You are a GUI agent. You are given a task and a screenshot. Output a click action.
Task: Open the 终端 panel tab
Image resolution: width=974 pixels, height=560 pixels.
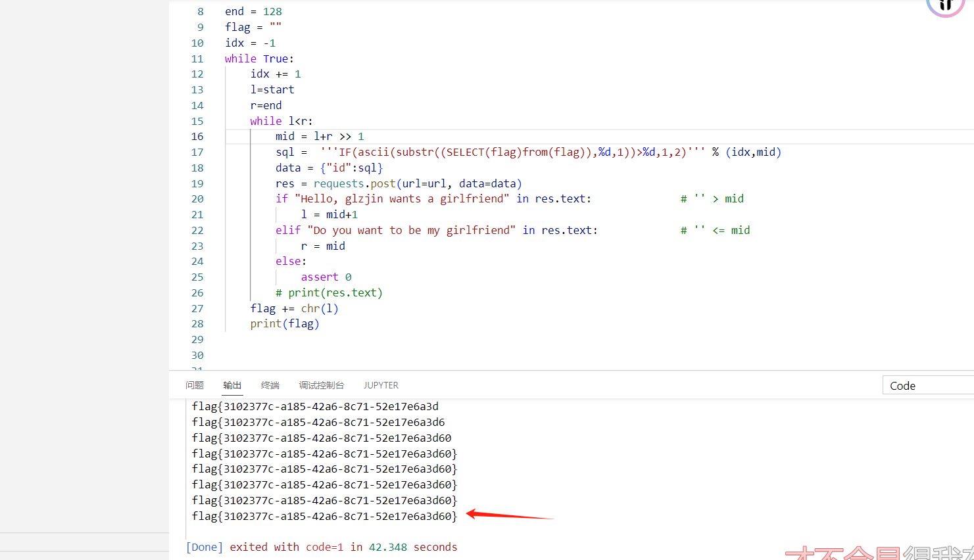pos(270,385)
